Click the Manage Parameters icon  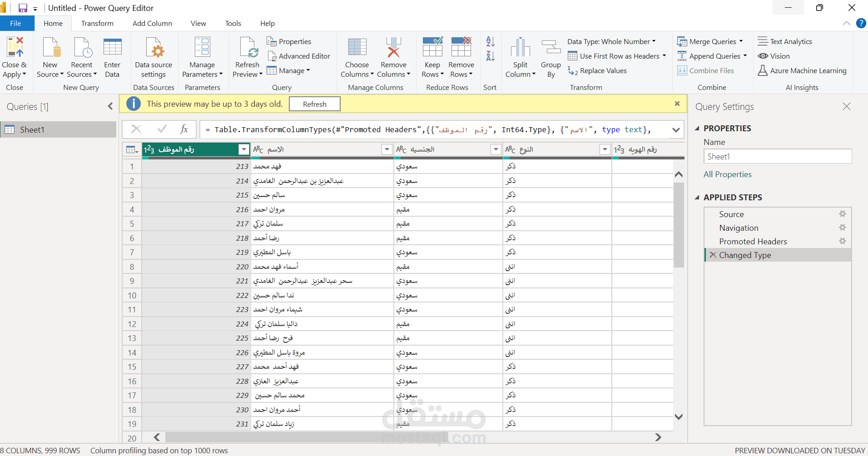[x=202, y=48]
